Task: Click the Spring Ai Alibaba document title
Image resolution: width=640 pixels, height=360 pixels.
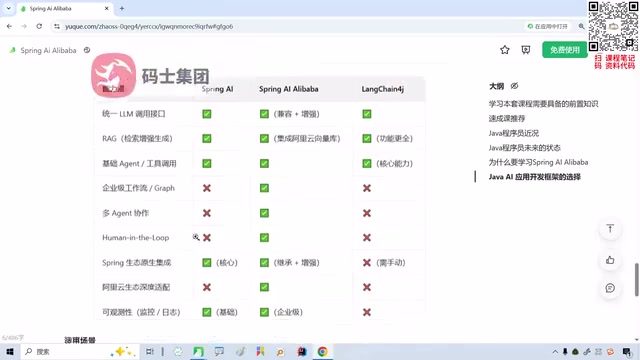Action: point(48,51)
